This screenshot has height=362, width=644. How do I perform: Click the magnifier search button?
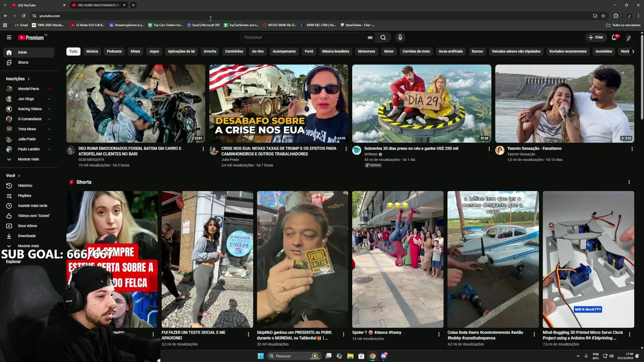383,37
